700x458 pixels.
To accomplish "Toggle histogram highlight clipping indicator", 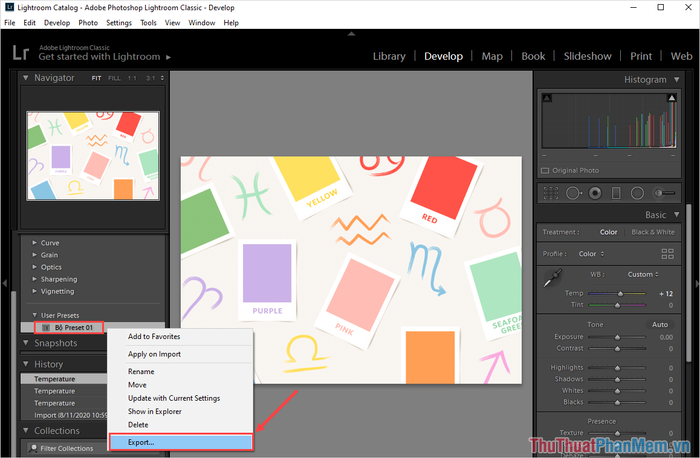I will (670, 98).
